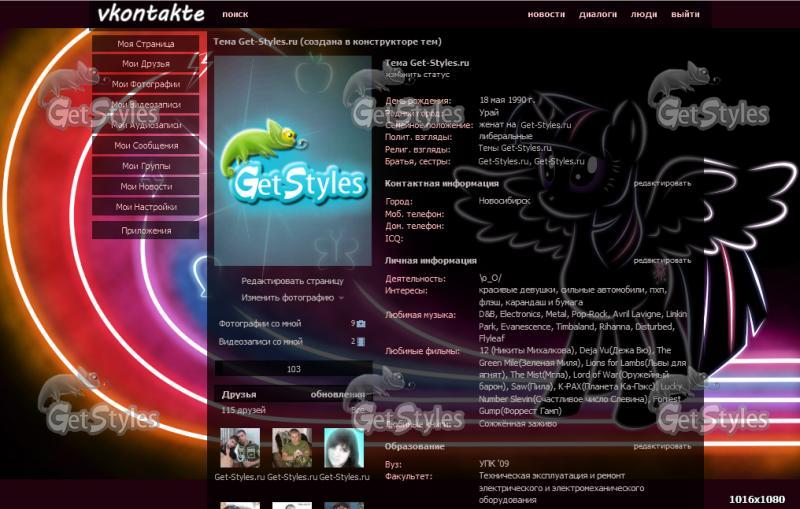This screenshot has height=509, width=800.
Task: Click выйти to log out
Action: [x=685, y=15]
